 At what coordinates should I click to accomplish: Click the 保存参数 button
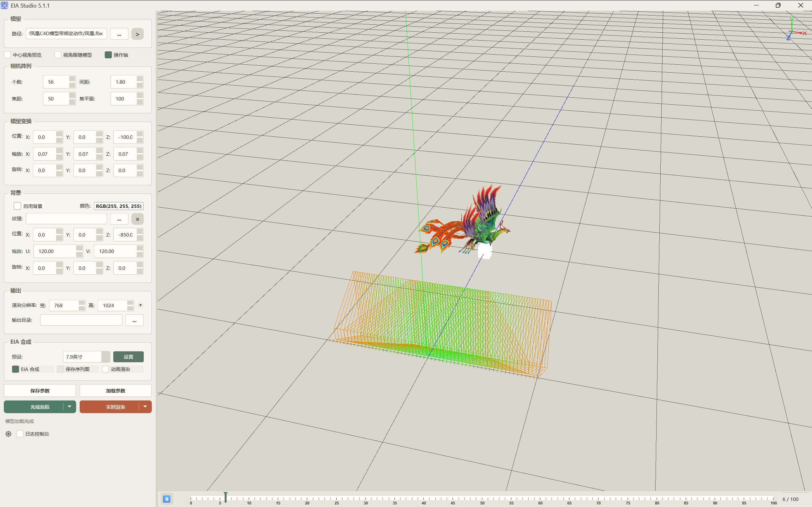pyautogui.click(x=40, y=391)
